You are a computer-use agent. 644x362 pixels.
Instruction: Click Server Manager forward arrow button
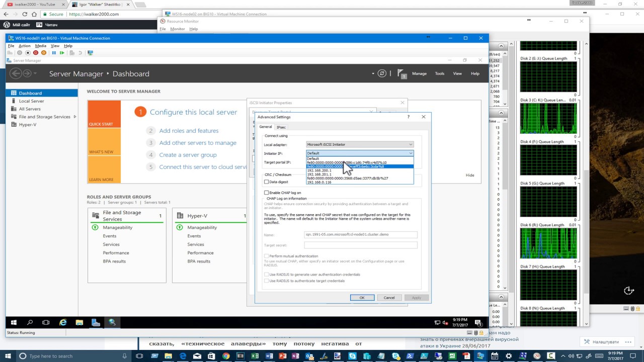[27, 73]
